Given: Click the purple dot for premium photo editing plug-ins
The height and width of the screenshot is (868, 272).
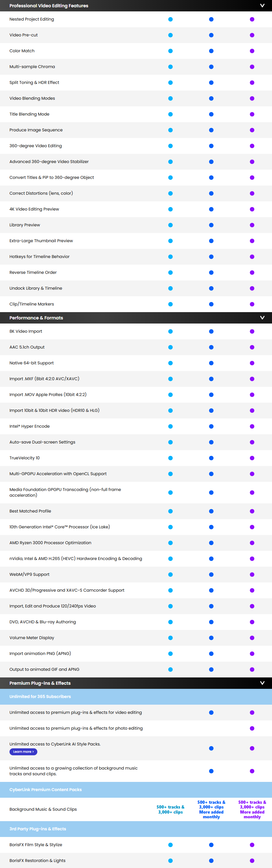Looking at the screenshot, I should 252,728.
